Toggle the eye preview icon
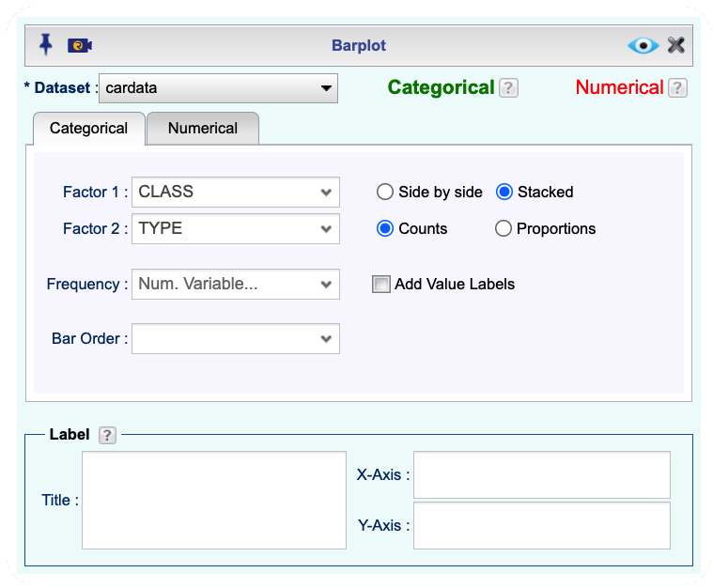 (x=643, y=45)
